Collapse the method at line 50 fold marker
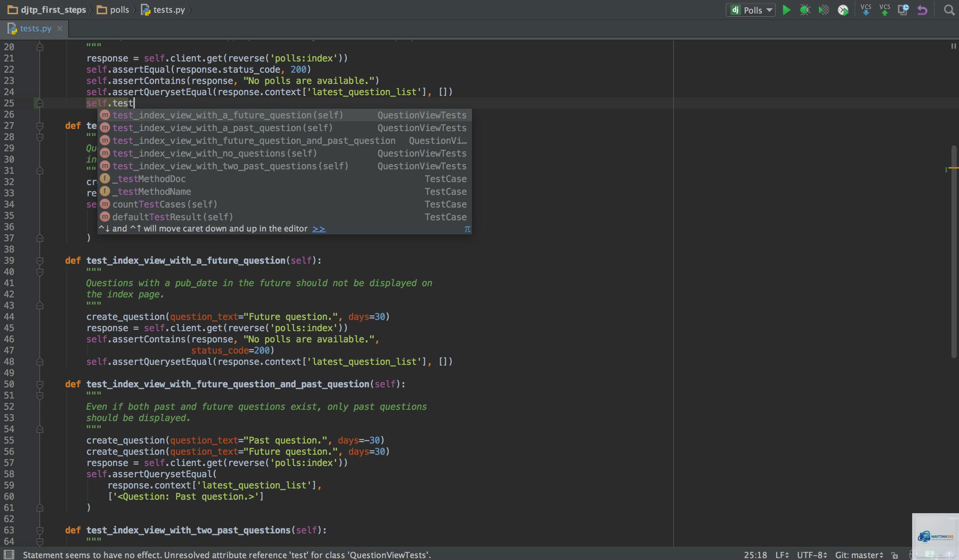 tap(40, 384)
